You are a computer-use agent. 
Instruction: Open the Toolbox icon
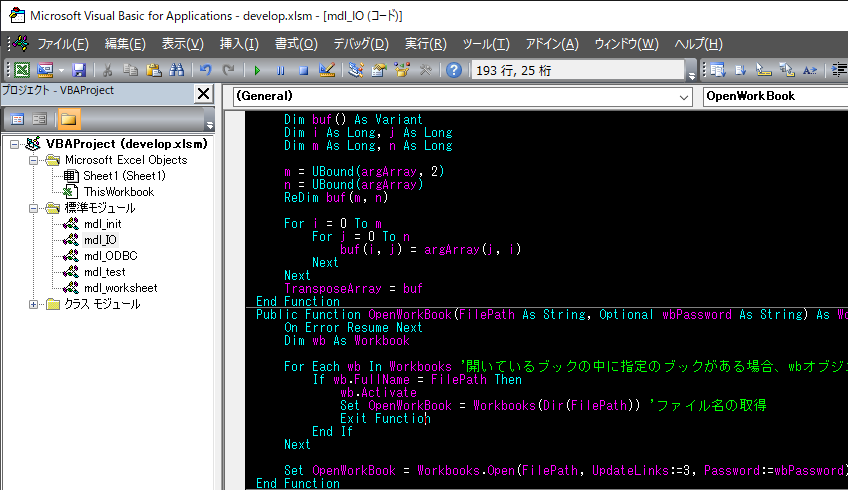(x=425, y=70)
